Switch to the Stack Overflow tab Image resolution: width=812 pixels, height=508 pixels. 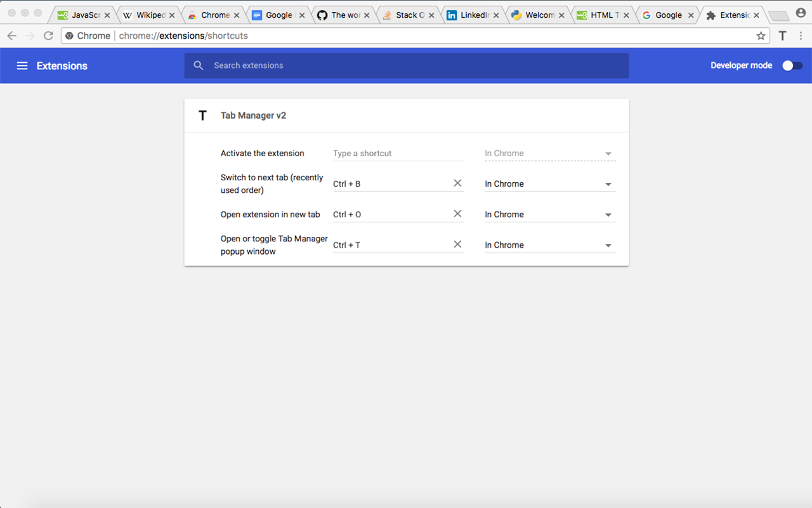click(406, 14)
